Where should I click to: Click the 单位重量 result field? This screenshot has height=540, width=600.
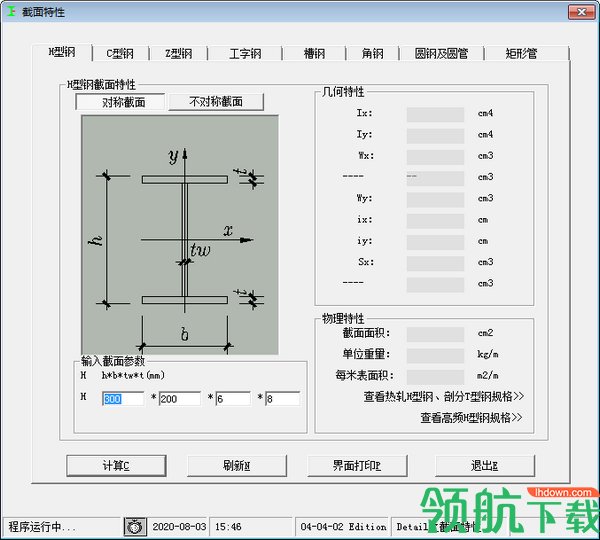pyautogui.click(x=435, y=356)
